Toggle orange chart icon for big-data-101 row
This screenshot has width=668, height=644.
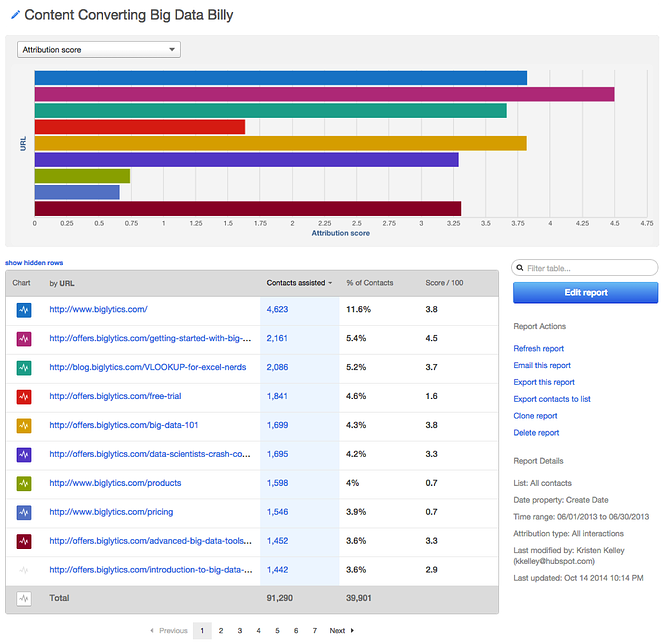point(24,426)
